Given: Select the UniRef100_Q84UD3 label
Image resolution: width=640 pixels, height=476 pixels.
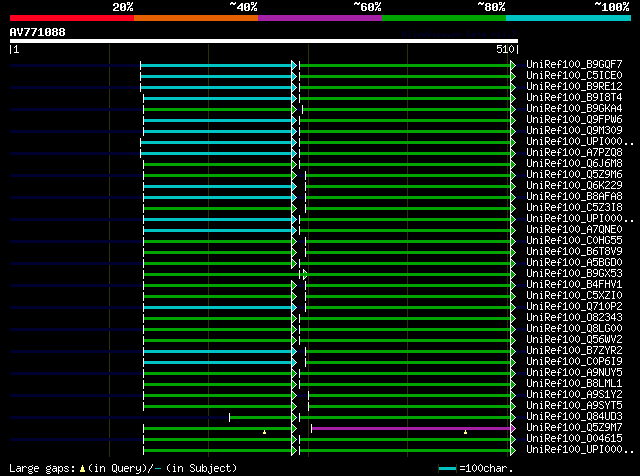Looking at the screenshot, I should (x=574, y=417).
